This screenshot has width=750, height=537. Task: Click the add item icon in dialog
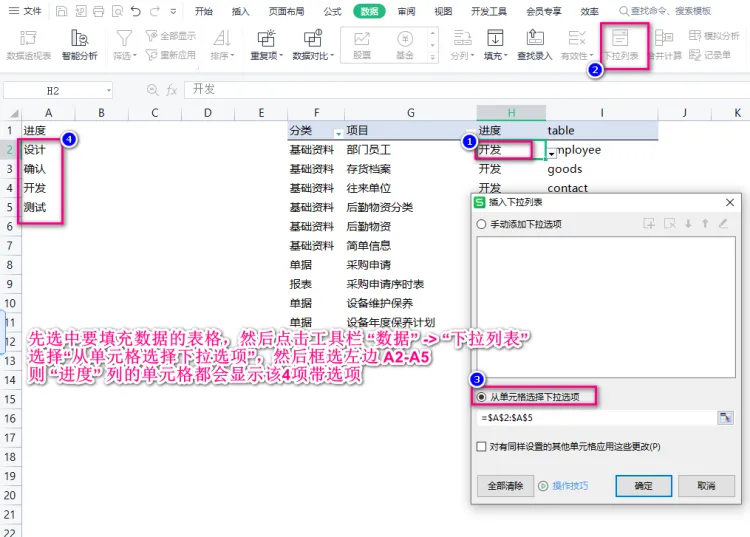point(649,223)
